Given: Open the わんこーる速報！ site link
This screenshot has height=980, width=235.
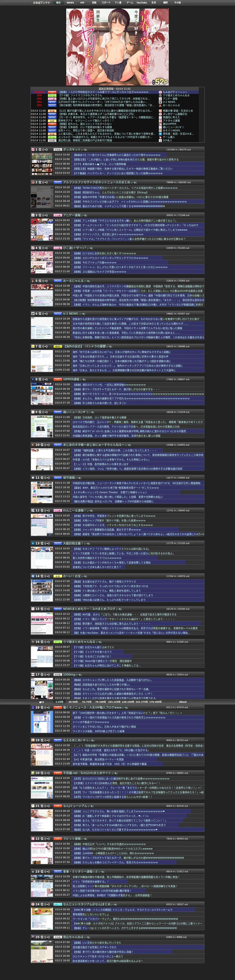Looking at the screenshot, I should (75, 511).
